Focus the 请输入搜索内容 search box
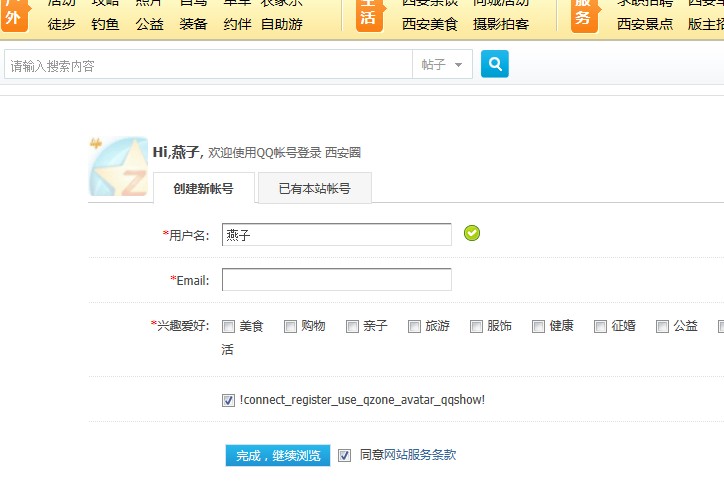Viewport: 724px width, 487px height. [x=208, y=64]
